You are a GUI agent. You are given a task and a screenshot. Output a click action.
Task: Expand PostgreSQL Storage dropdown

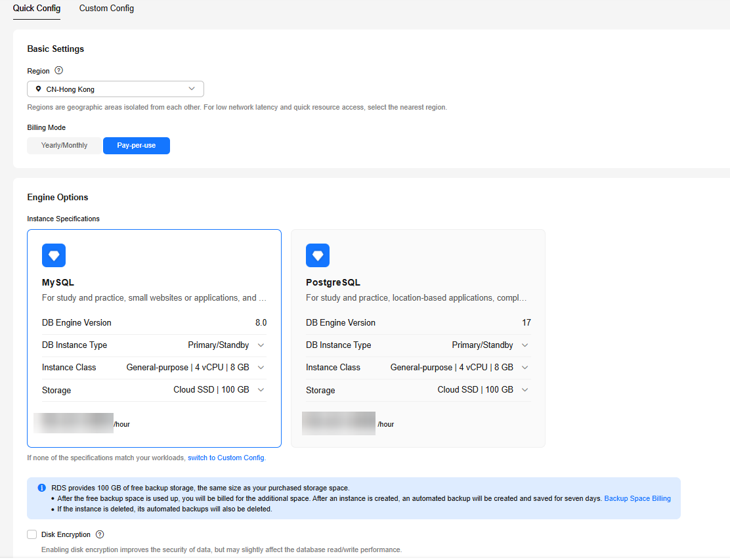click(525, 389)
